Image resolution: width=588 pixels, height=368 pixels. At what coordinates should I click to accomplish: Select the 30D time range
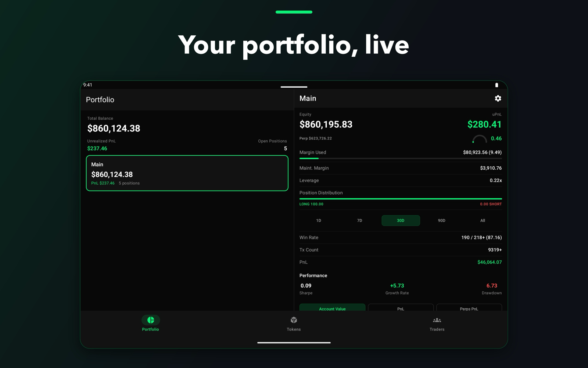pos(401,220)
